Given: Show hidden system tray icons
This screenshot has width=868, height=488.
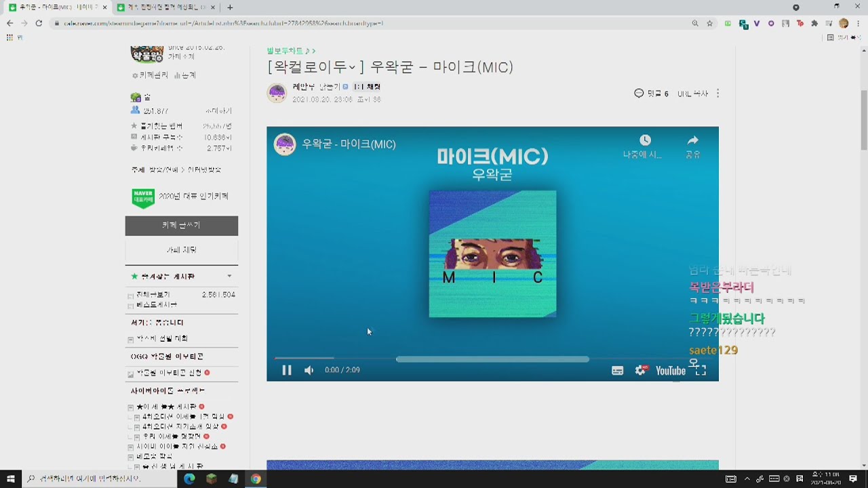Looking at the screenshot, I should [x=747, y=479].
